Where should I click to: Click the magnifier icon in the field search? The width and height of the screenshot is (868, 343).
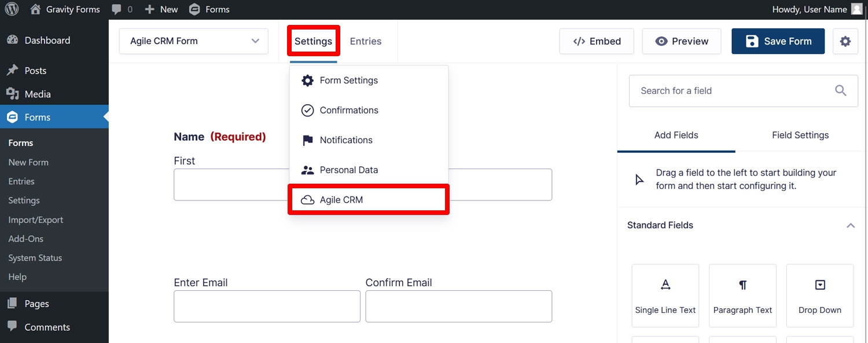841,90
